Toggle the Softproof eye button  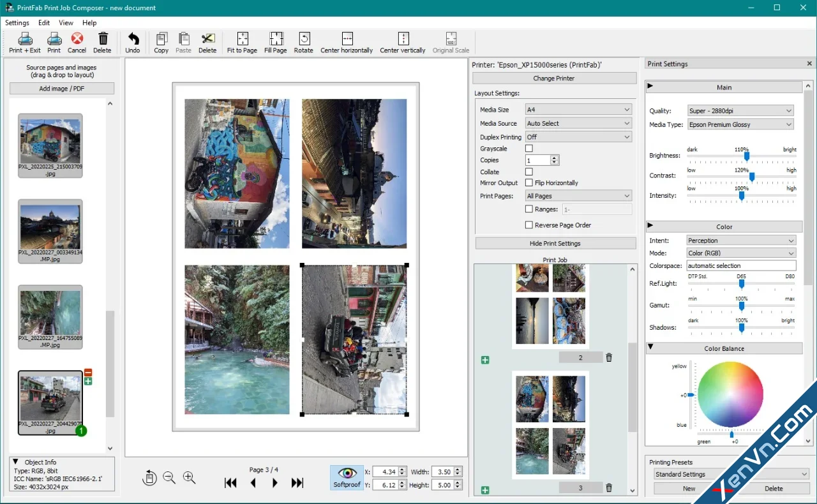point(347,477)
